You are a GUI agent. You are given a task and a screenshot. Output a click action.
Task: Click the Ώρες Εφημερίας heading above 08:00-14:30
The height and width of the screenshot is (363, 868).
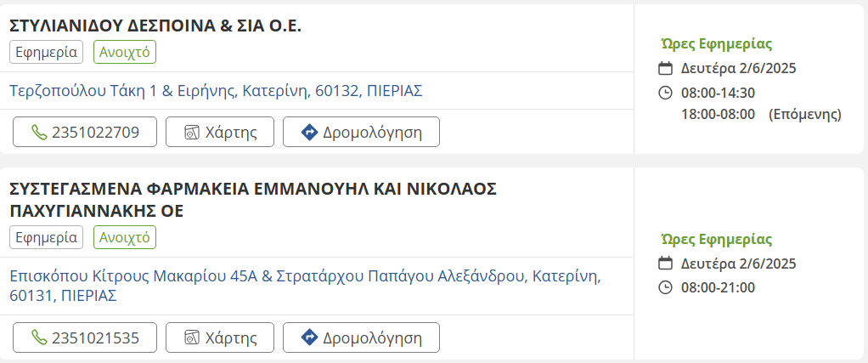point(716,45)
